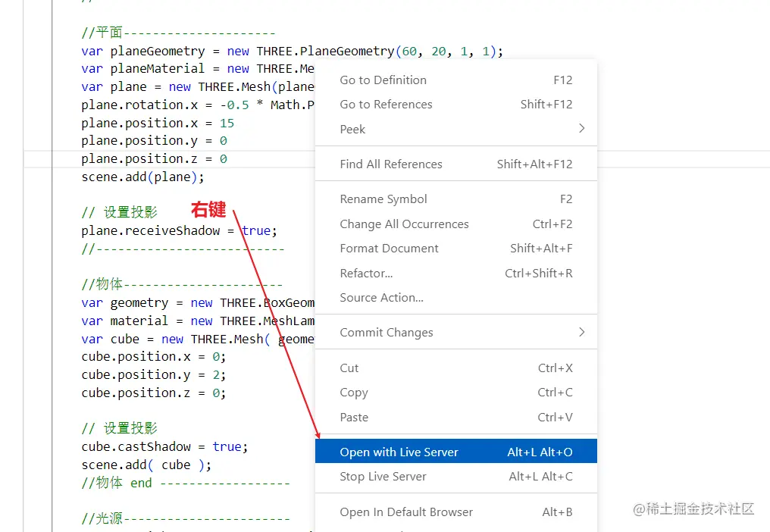Click the '//光源' comment line
770x532 pixels.
pyautogui.click(x=186, y=518)
